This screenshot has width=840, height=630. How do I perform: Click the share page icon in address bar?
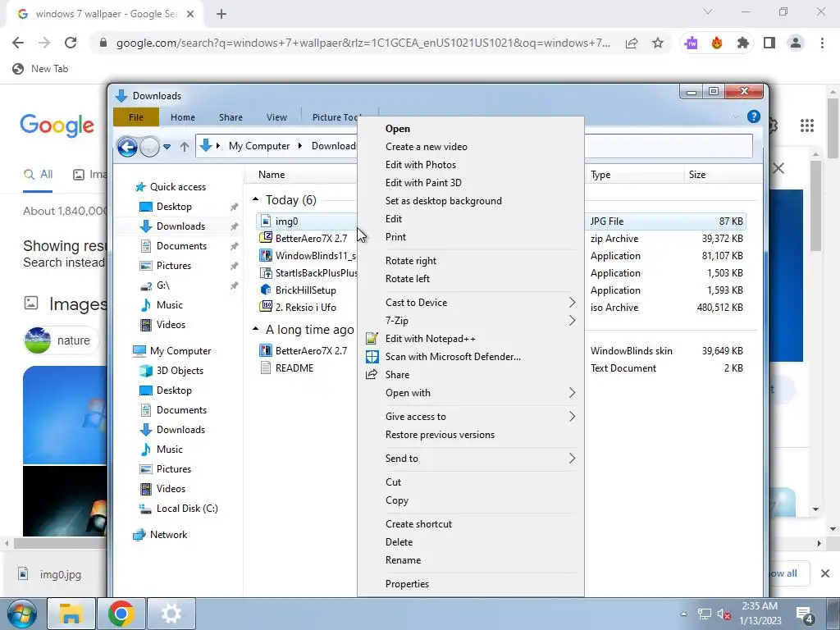632,43
